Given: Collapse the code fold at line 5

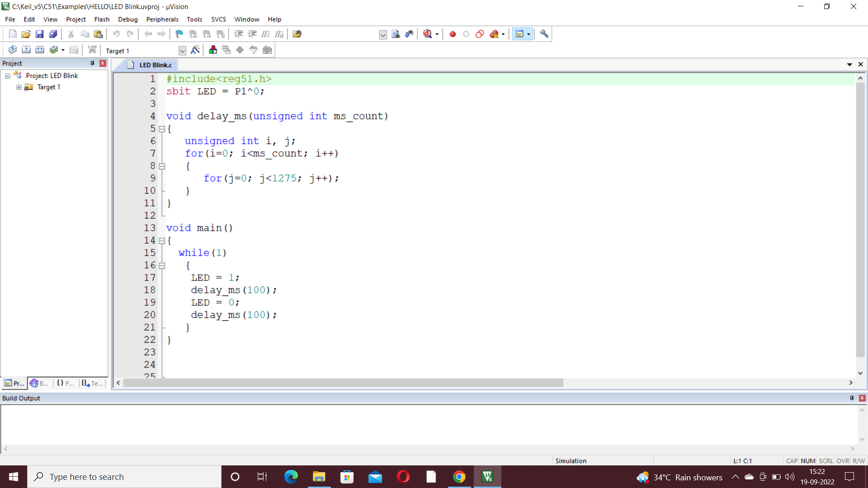Looking at the screenshot, I should (162, 129).
